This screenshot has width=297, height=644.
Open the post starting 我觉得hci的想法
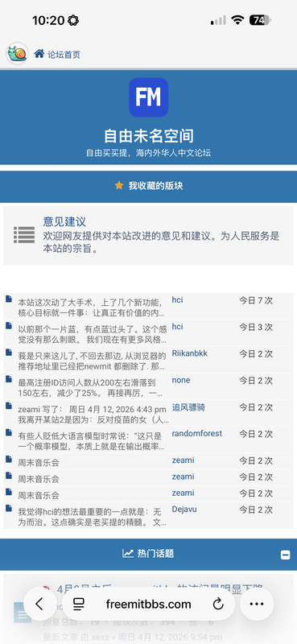coord(93,518)
